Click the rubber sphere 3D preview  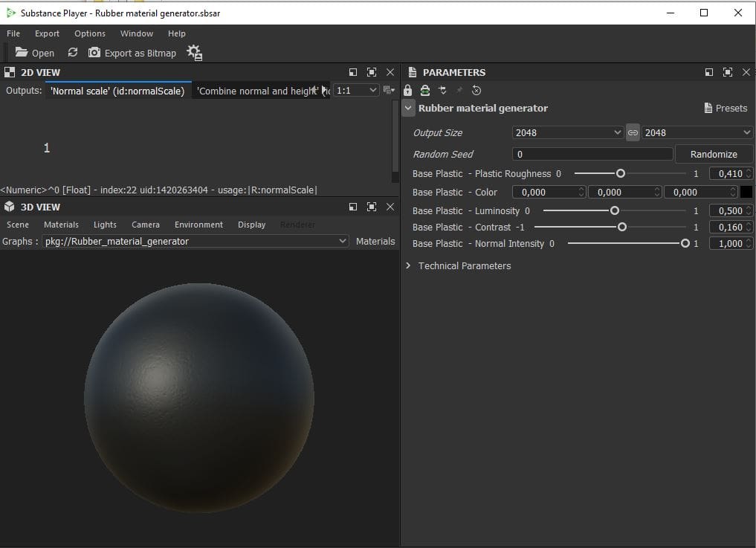(199, 398)
